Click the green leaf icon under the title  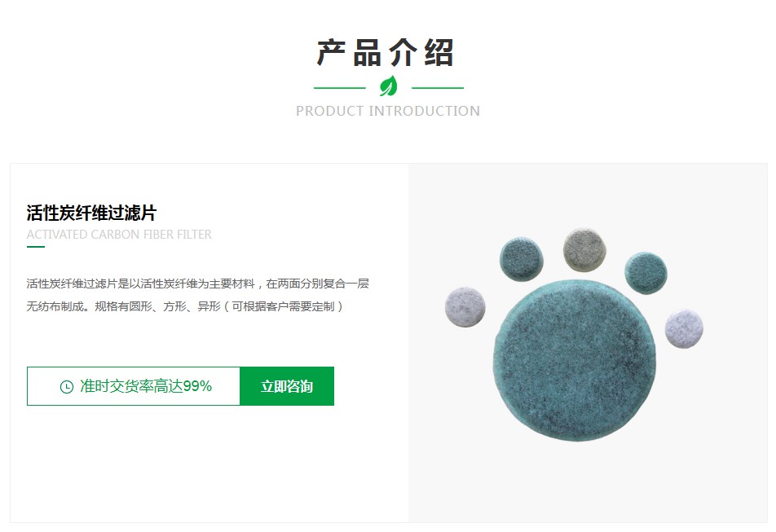pos(389,86)
